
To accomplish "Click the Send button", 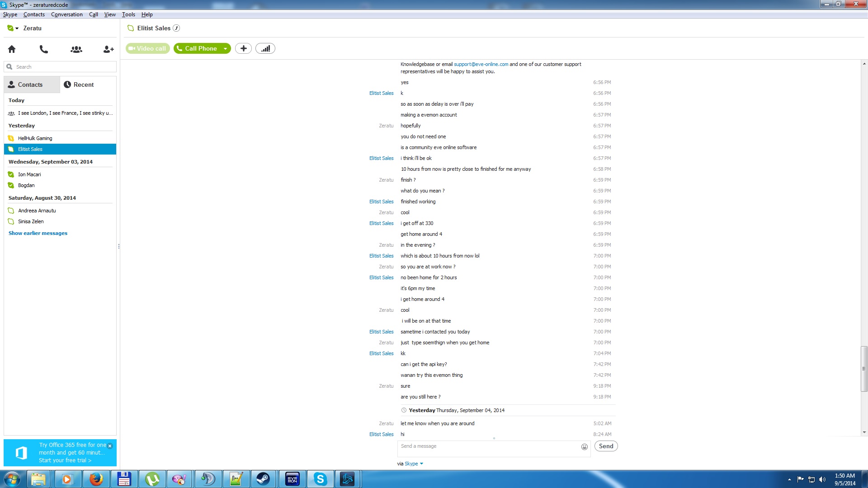I will 606,446.
